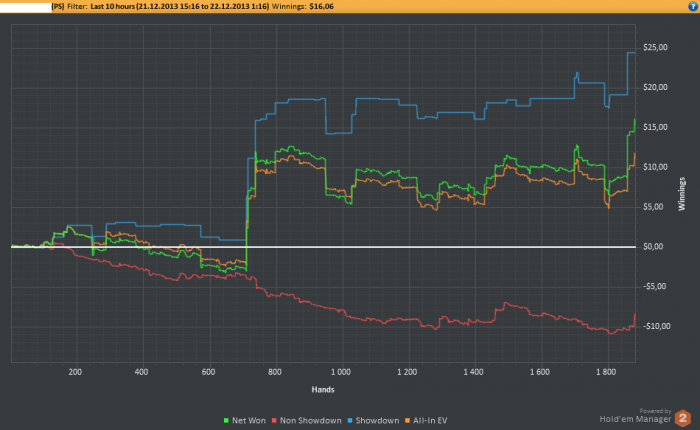
Task: Click the 200 hands axis tick label
Action: pos(75,372)
